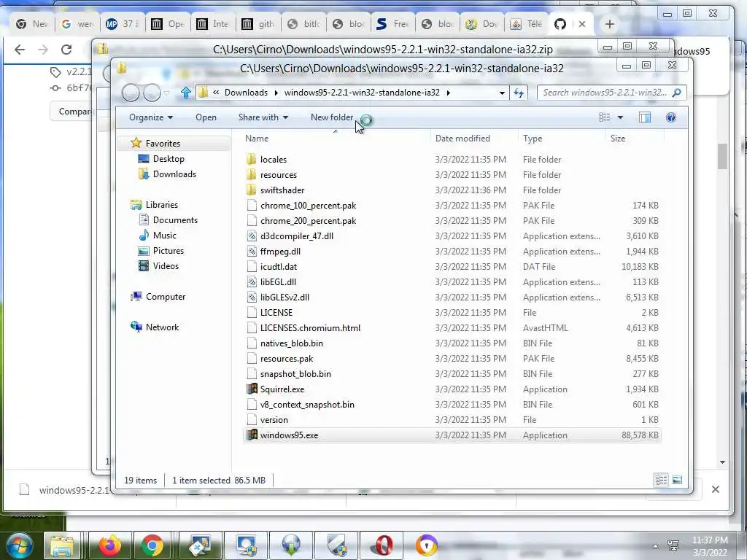Select the swiftshader folder icon
This screenshot has width=747, height=560.
[252, 190]
